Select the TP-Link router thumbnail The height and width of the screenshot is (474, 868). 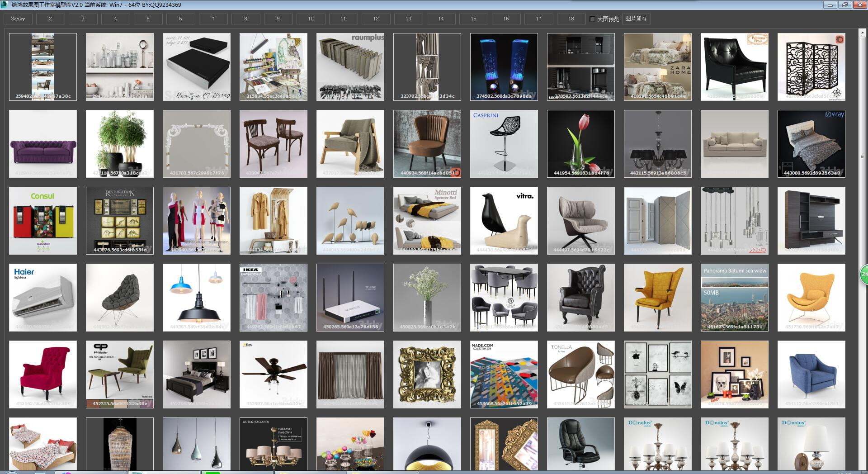point(350,298)
